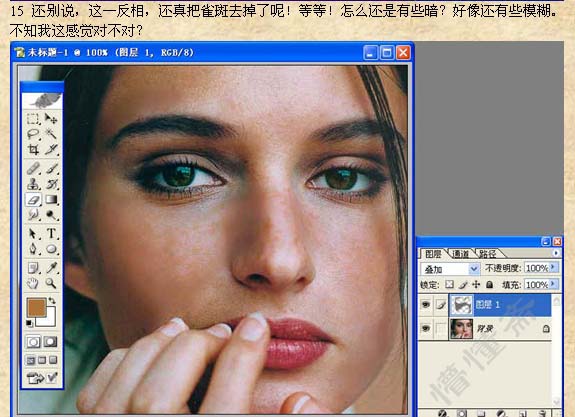Select the History Brush tool
This screenshot has height=417, width=575.
pyautogui.click(x=51, y=184)
